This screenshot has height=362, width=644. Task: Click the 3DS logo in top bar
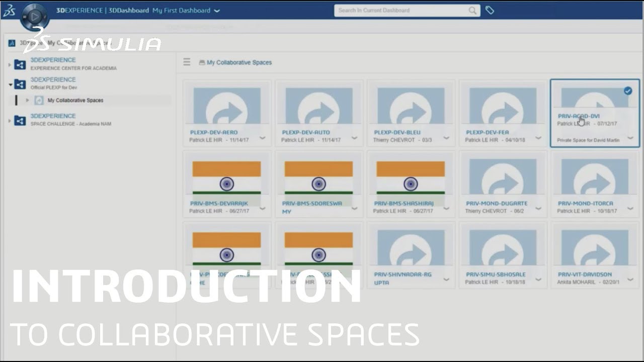click(x=9, y=11)
